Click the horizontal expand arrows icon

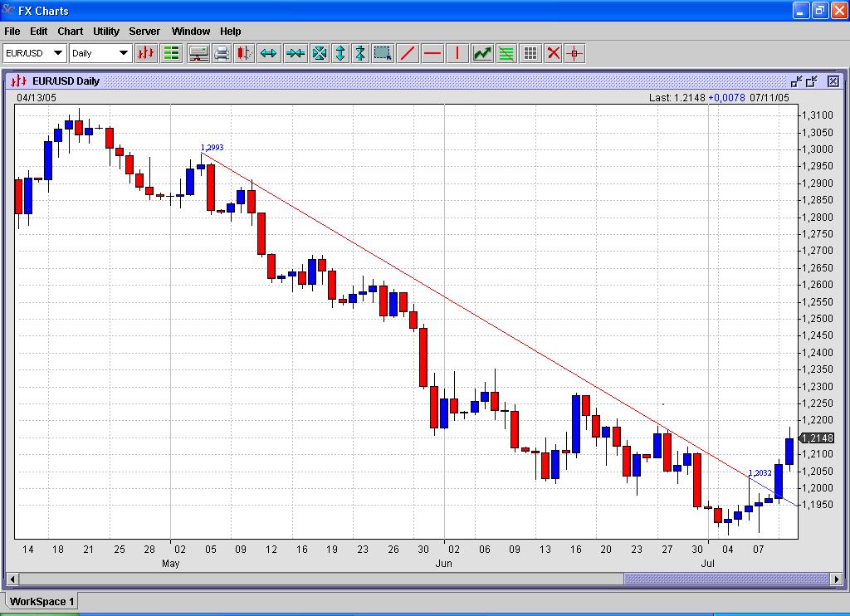268,53
